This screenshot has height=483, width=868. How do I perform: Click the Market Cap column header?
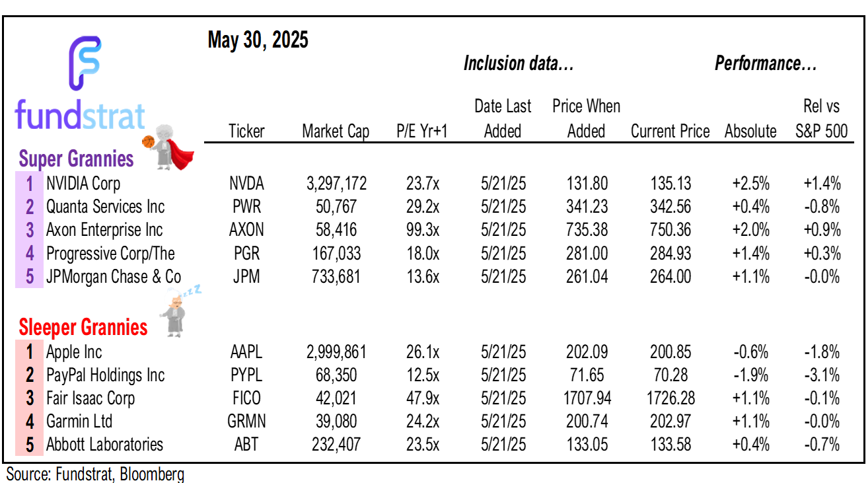(336, 131)
